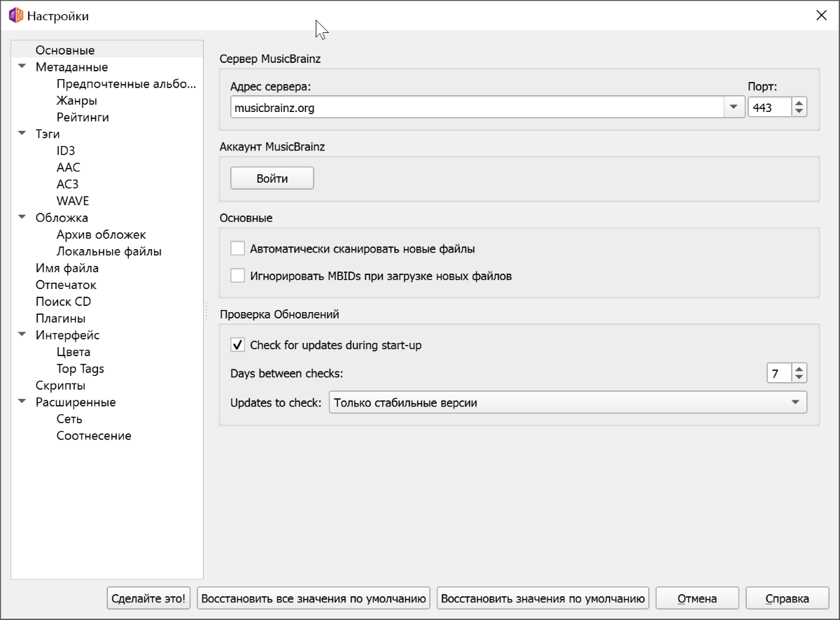The height and width of the screenshot is (620, 840).
Task: Collapse the Расширенные tree branch arrow
Action: [x=22, y=402]
